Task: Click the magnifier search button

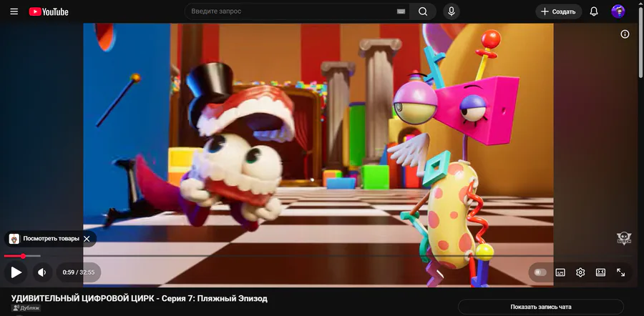Action: click(423, 11)
